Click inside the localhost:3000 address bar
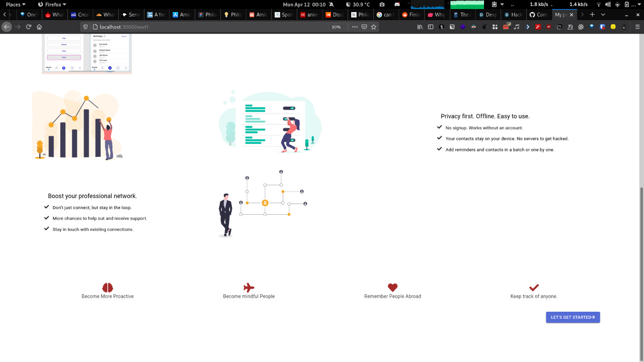The height and width of the screenshot is (362, 644). point(201,27)
